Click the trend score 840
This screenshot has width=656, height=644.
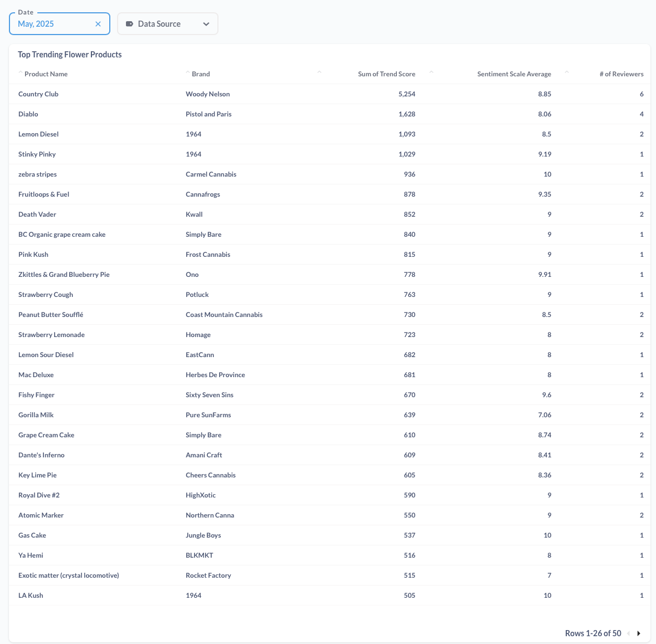(410, 235)
